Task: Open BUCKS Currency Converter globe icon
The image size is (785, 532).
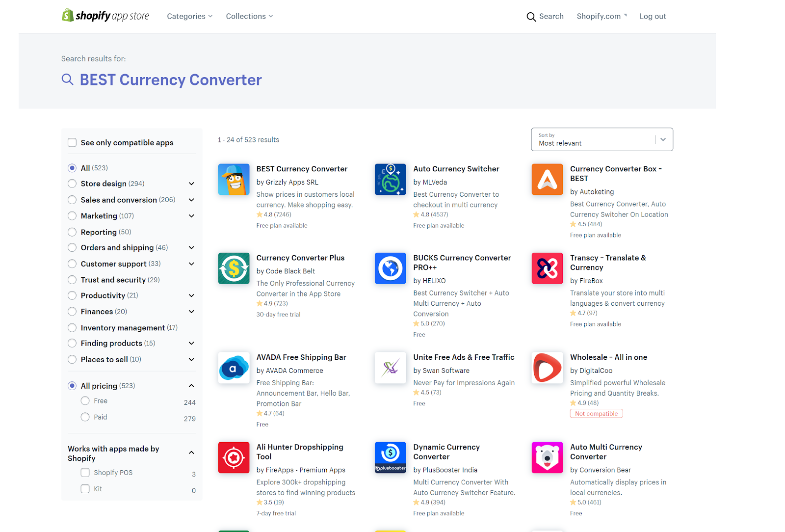Action: [x=391, y=268]
